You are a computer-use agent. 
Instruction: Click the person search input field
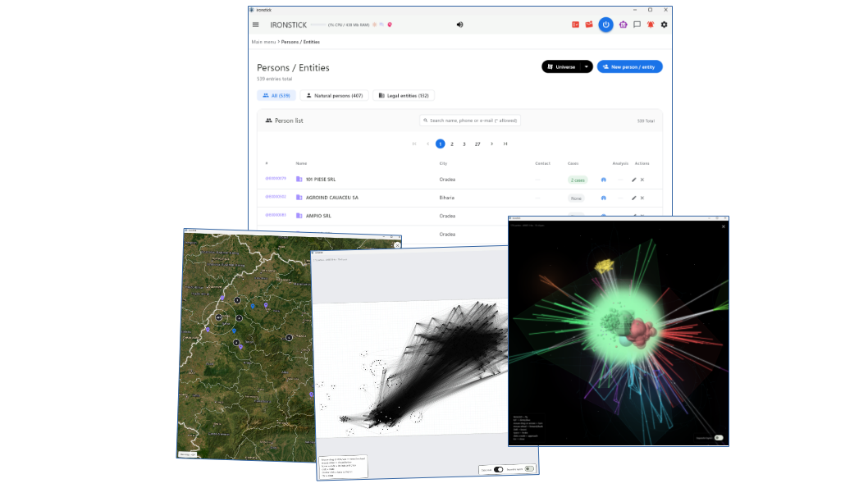click(x=470, y=121)
